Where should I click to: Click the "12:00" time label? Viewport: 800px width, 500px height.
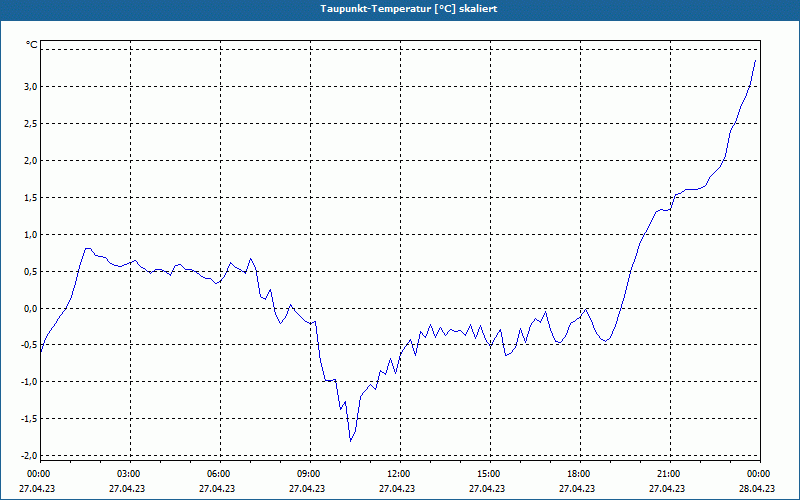(400, 474)
